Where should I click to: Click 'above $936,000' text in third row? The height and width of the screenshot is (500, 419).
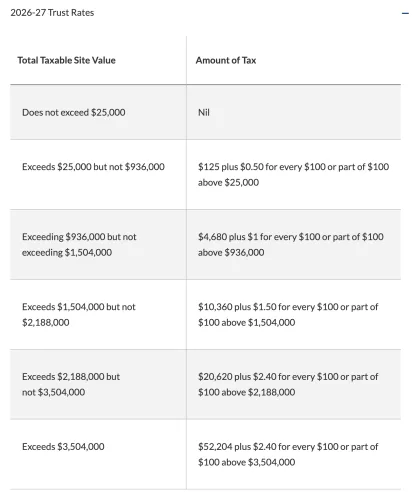click(x=231, y=253)
